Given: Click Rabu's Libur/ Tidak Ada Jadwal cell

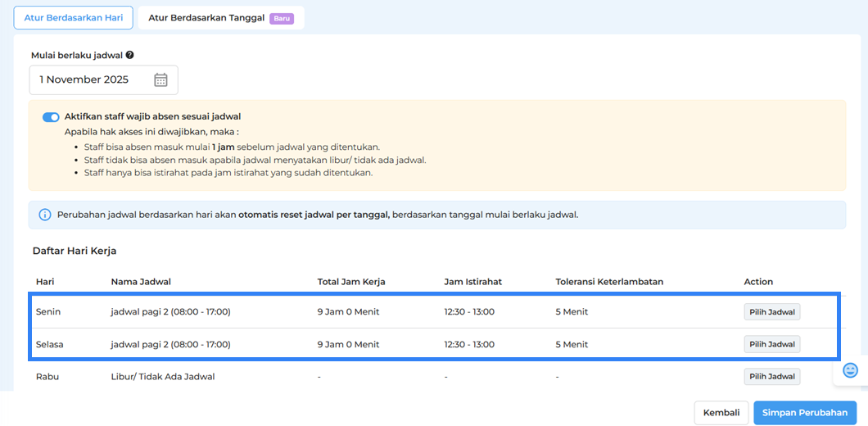Looking at the screenshot, I should tap(162, 377).
